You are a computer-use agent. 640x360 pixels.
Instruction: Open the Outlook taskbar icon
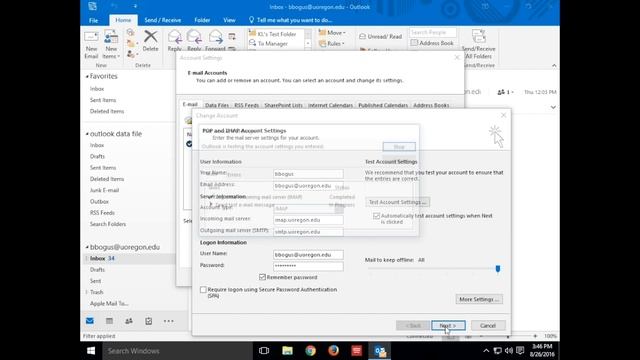click(380, 351)
